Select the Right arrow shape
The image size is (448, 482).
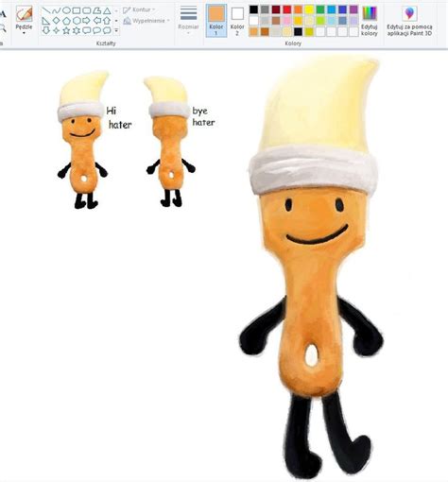point(86,21)
